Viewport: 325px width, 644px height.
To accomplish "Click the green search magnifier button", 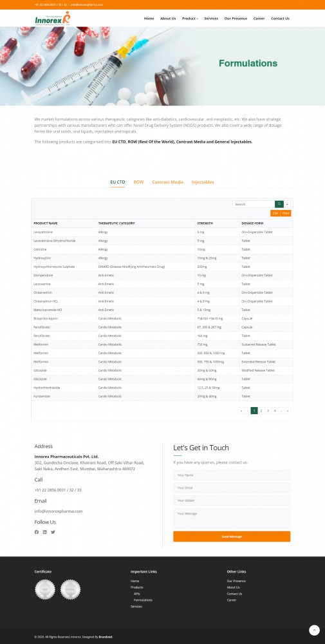I will [x=279, y=204].
